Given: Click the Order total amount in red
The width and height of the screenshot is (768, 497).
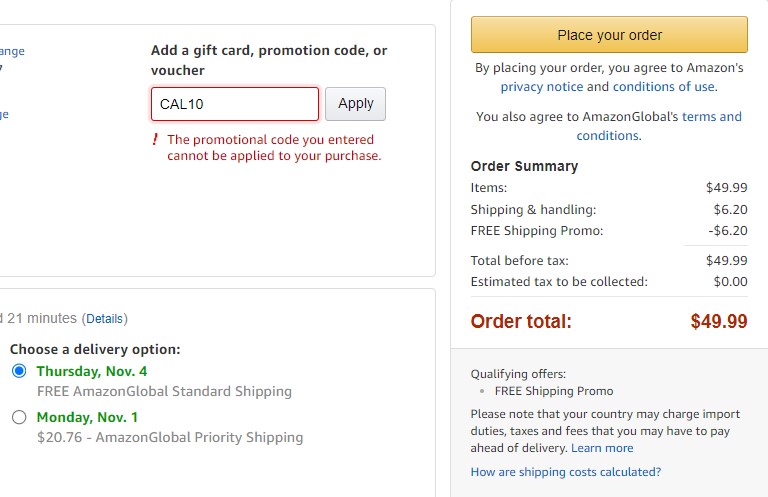Looking at the screenshot, I should (x=718, y=321).
